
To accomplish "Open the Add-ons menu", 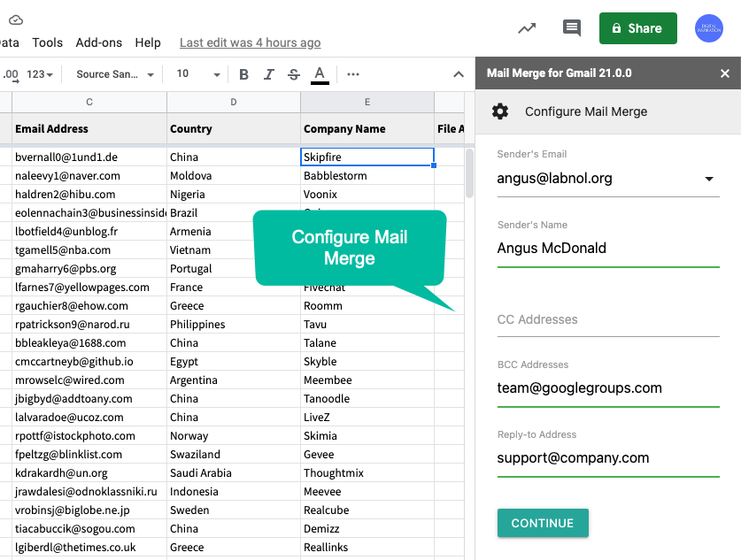I will (100, 42).
